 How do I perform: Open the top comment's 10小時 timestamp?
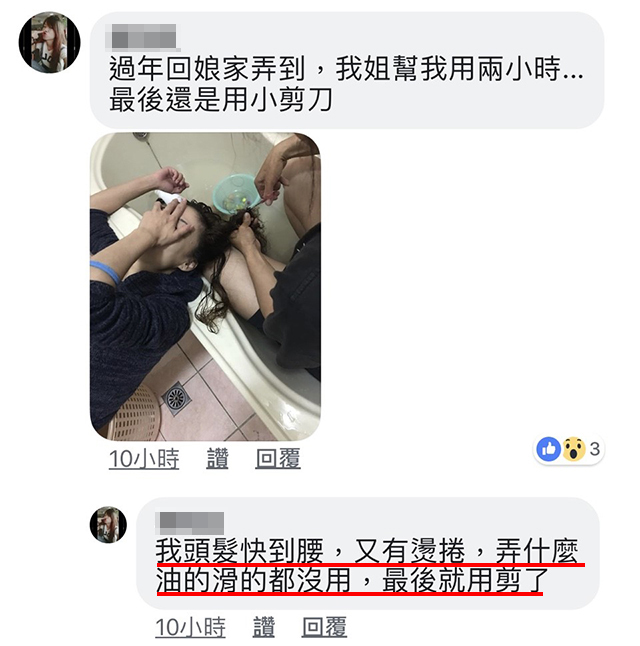[x=144, y=458]
